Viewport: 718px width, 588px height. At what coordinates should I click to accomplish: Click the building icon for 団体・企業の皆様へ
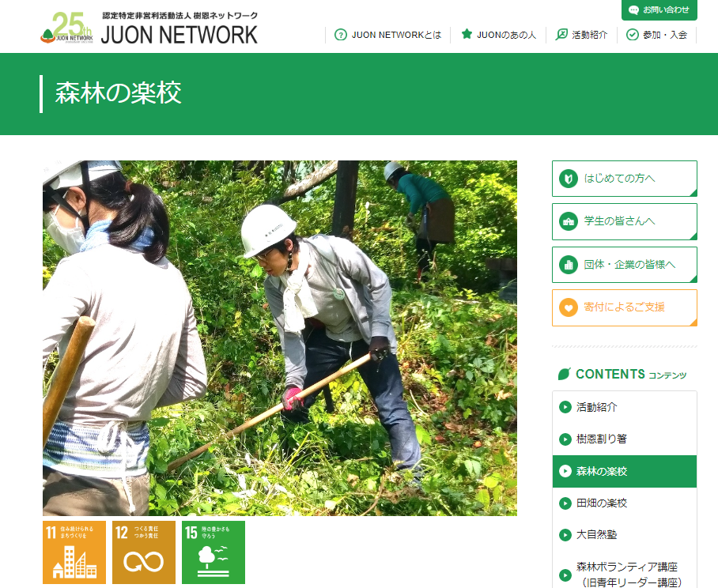(569, 265)
